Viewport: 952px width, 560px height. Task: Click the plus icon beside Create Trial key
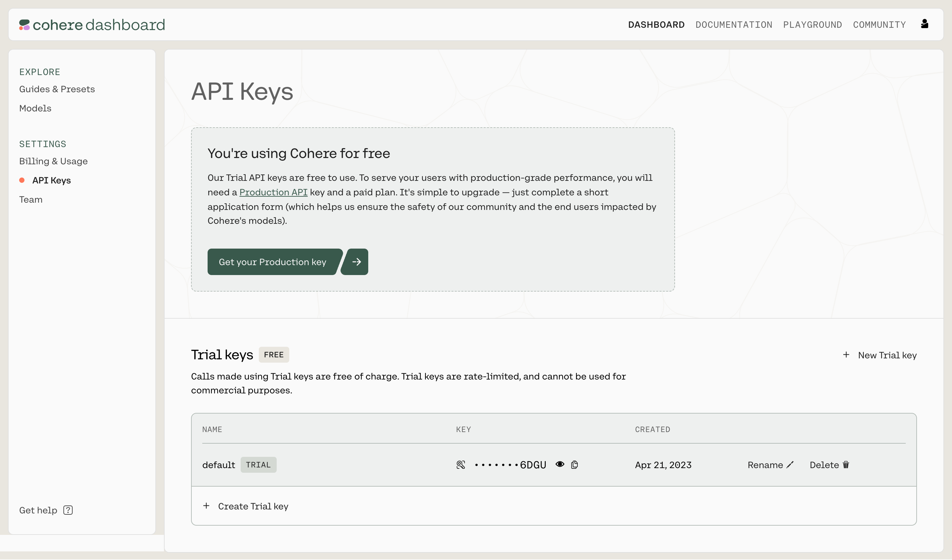point(206,505)
